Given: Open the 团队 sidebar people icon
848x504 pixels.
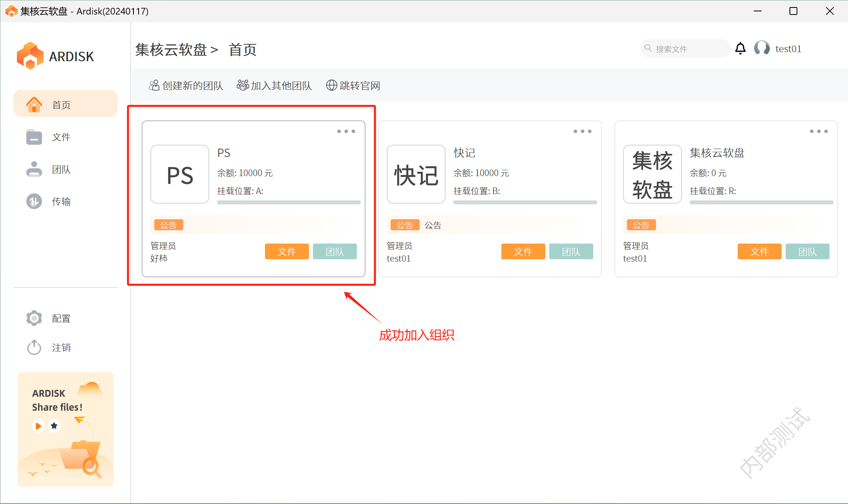Looking at the screenshot, I should point(34,169).
